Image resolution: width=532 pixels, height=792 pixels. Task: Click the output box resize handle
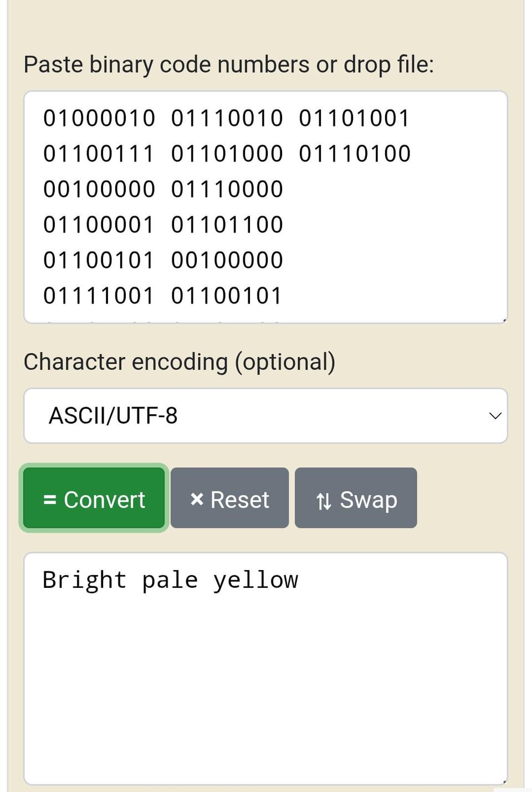point(504,781)
